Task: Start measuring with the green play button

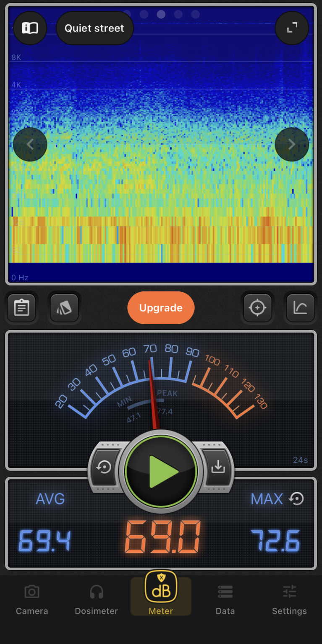Action: pos(161,471)
